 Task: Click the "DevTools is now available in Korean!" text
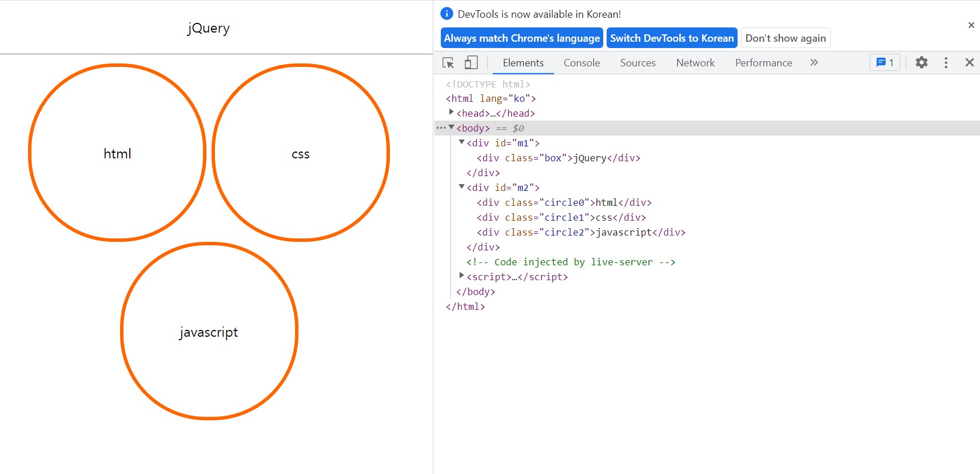539,14
